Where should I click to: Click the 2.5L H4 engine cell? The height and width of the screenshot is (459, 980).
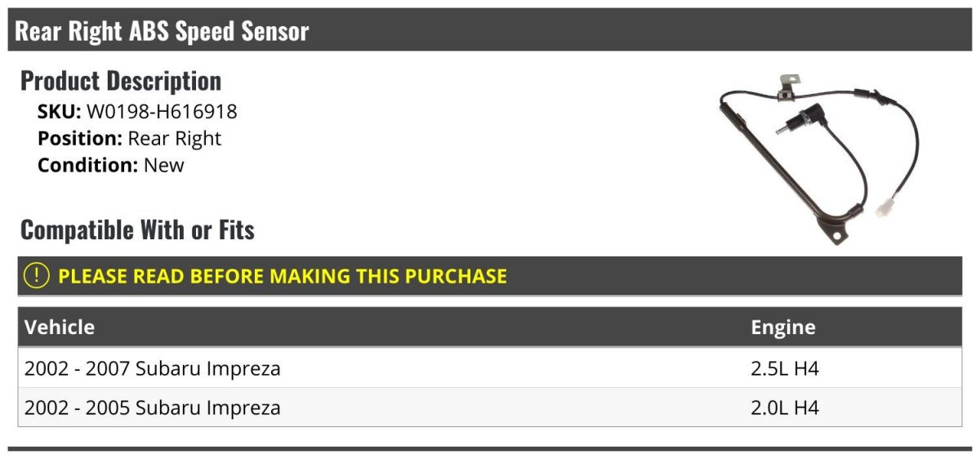(x=785, y=368)
